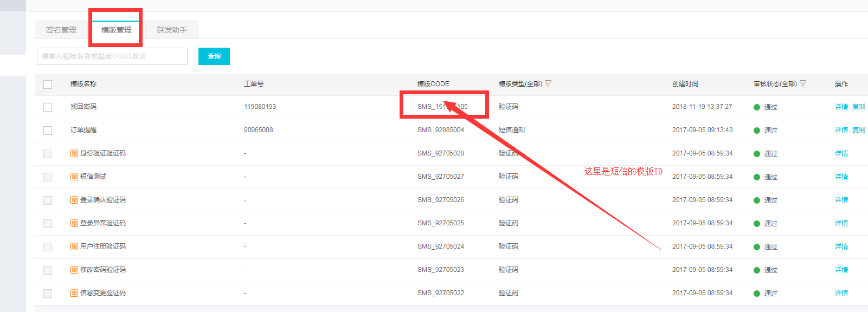The height and width of the screenshot is (312, 868).
Task: Click 复制 link for 找回密码 template
Action: click(858, 107)
